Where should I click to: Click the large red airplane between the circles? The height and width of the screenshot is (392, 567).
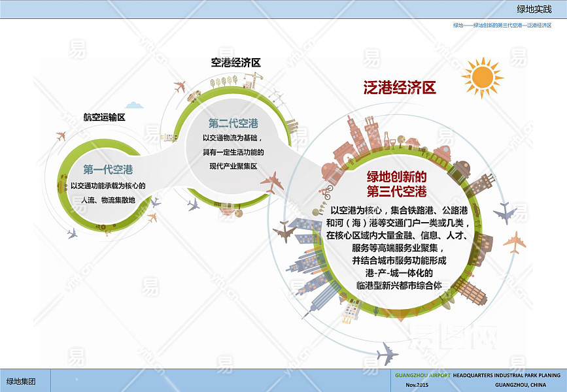pos(272,182)
